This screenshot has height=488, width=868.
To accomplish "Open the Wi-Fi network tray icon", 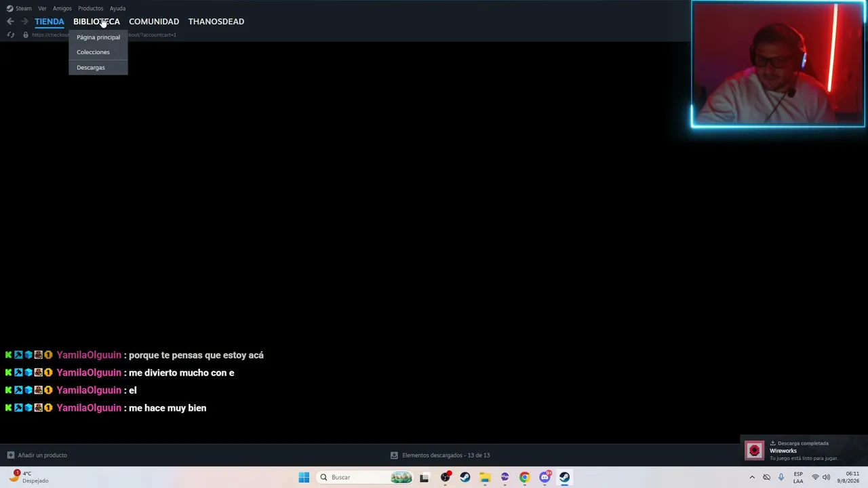I will pos(816,477).
